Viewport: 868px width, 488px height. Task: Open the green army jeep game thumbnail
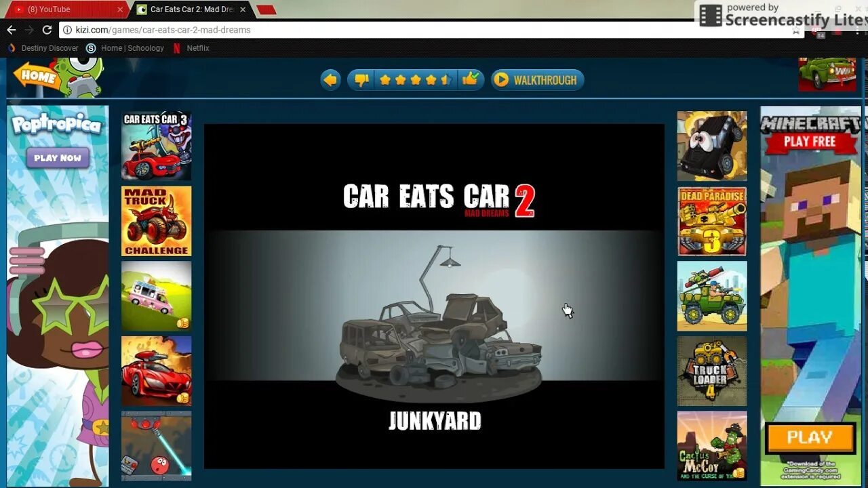coord(712,296)
